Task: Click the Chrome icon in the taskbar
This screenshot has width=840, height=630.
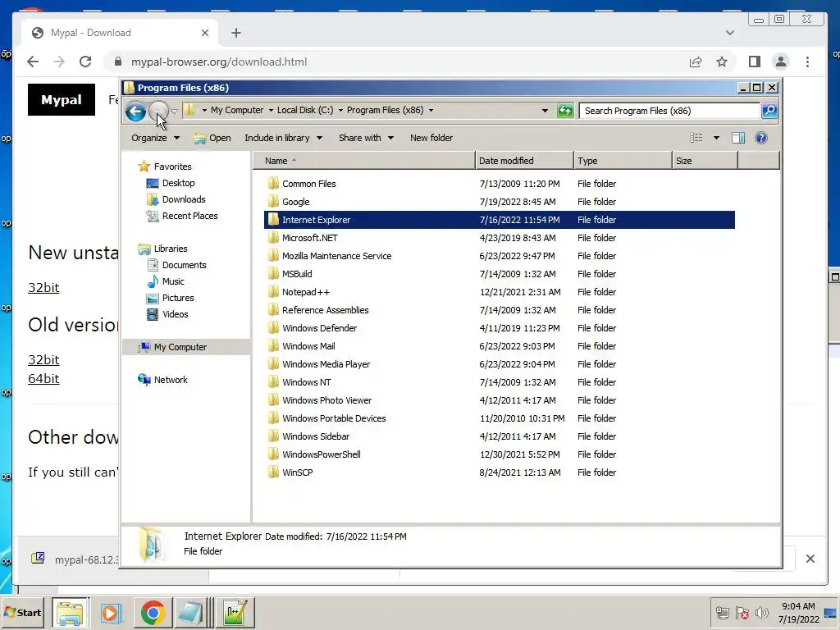Action: tap(153, 612)
